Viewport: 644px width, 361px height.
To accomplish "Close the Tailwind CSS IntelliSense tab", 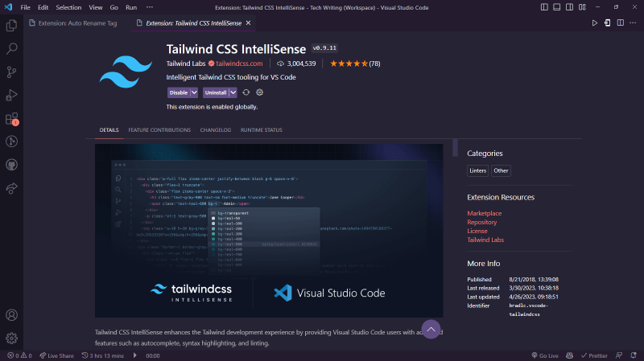I will [x=248, y=23].
